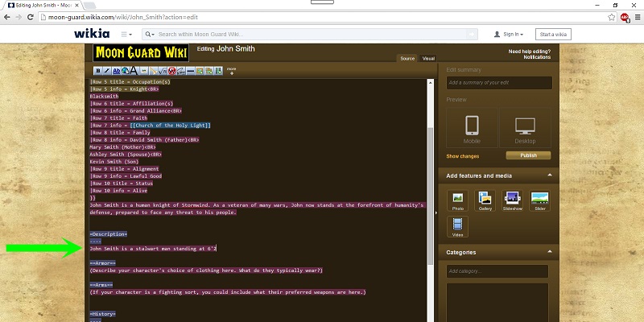Insert embedded file with small picture icon
This screenshot has height=322, width=644.
pyautogui.click(x=144, y=71)
